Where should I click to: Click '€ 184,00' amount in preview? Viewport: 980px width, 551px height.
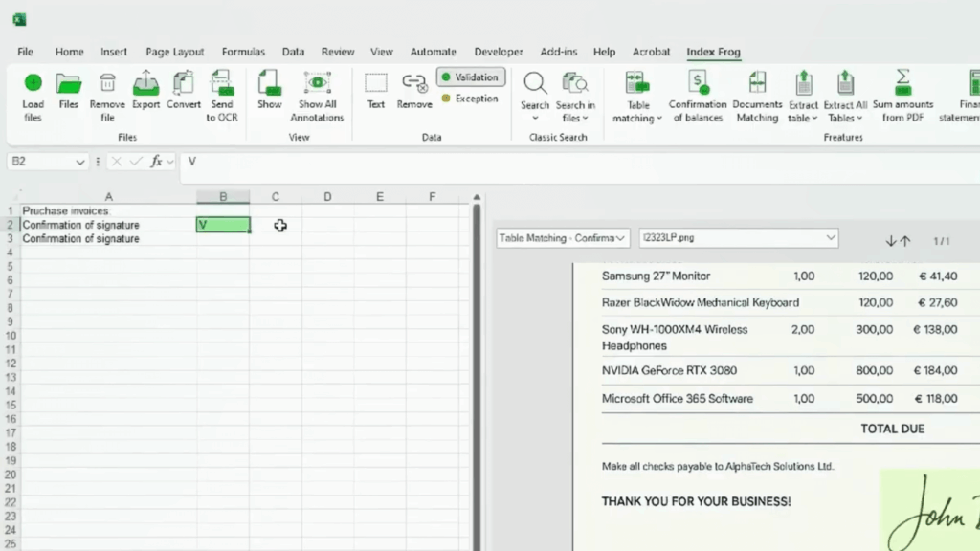tap(935, 370)
